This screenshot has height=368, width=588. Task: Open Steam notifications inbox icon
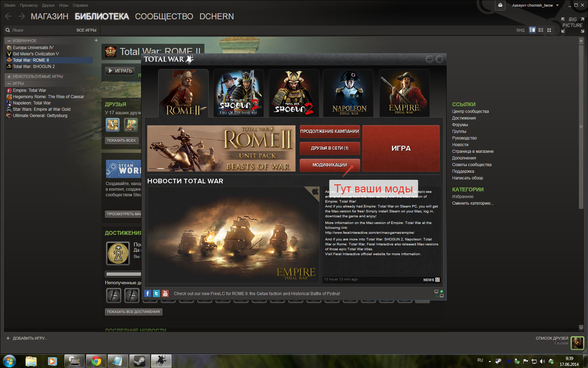(500, 5)
